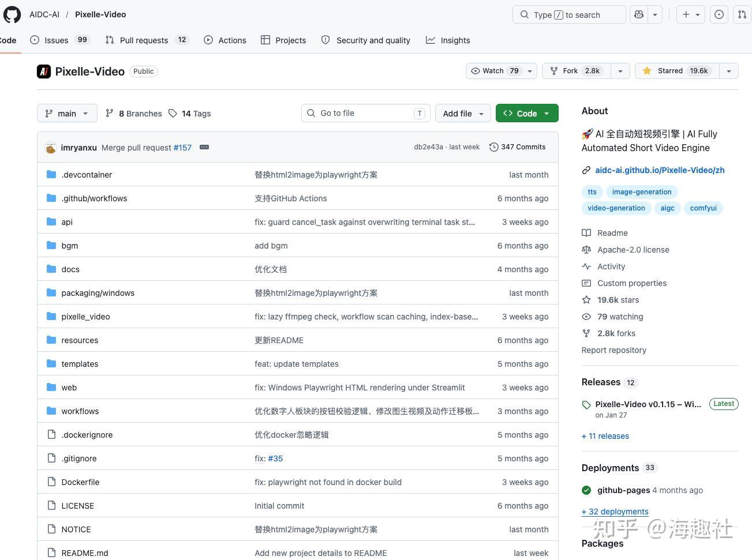Screen dimensions: 752x560
Task: Switch to the Issues tab
Action: (61, 40)
